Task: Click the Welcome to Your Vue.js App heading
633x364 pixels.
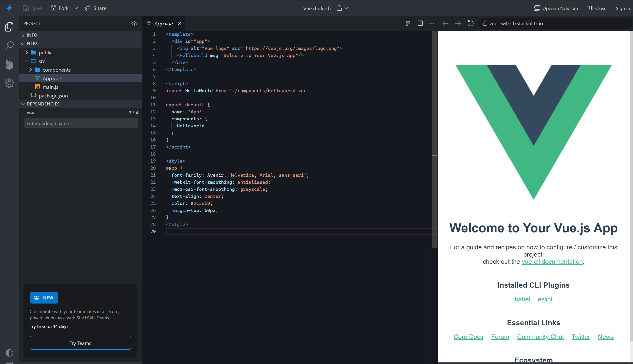Action: pyautogui.click(x=533, y=228)
